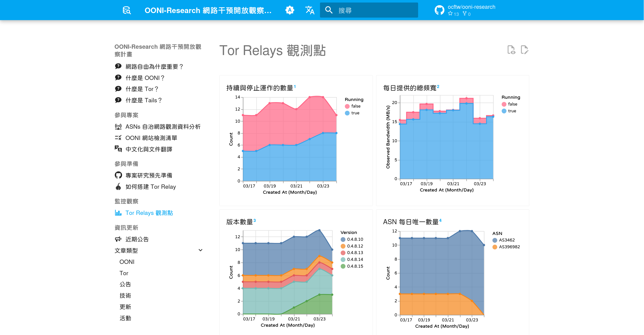Select the 技術 category in the sidebar
The width and height of the screenshot is (644, 335).
[x=125, y=296]
